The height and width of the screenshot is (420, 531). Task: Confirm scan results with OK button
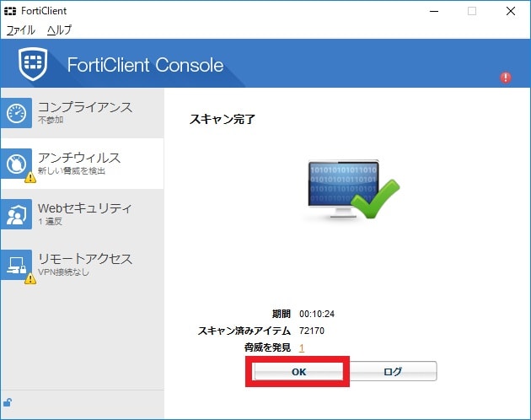298,372
